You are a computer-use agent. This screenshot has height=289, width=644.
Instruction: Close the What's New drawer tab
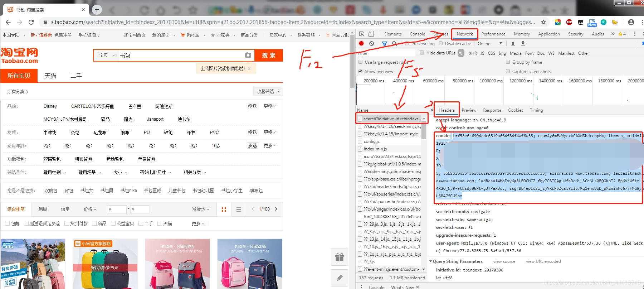point(418,287)
